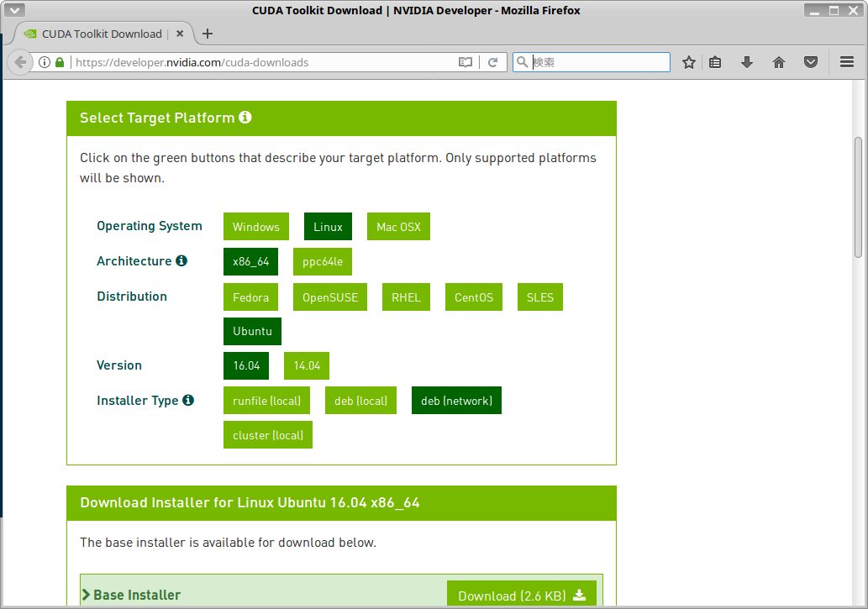Click info icon beside Installer Type

pos(188,401)
